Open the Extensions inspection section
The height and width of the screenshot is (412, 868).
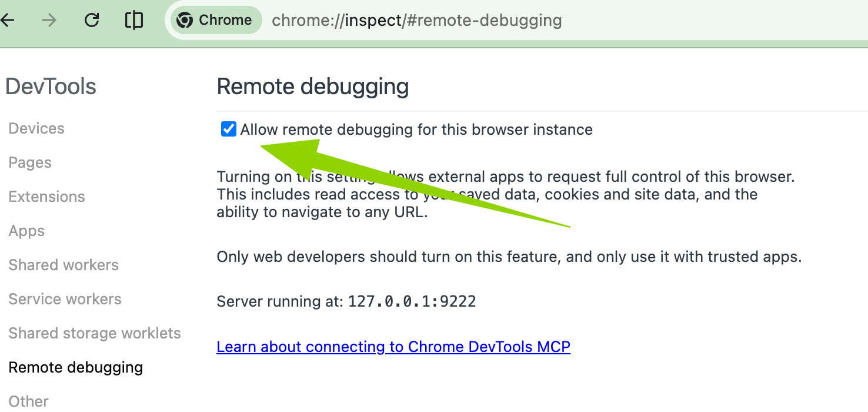pyautogui.click(x=46, y=196)
